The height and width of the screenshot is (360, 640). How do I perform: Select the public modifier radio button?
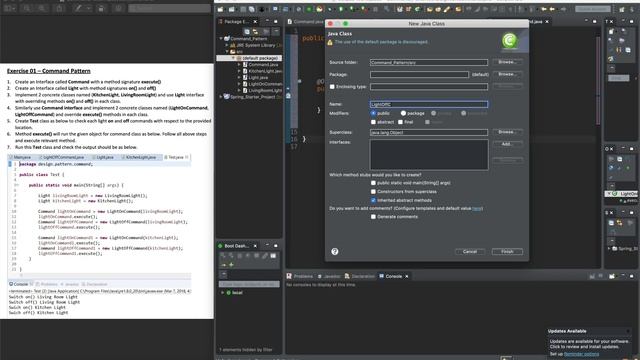373,113
